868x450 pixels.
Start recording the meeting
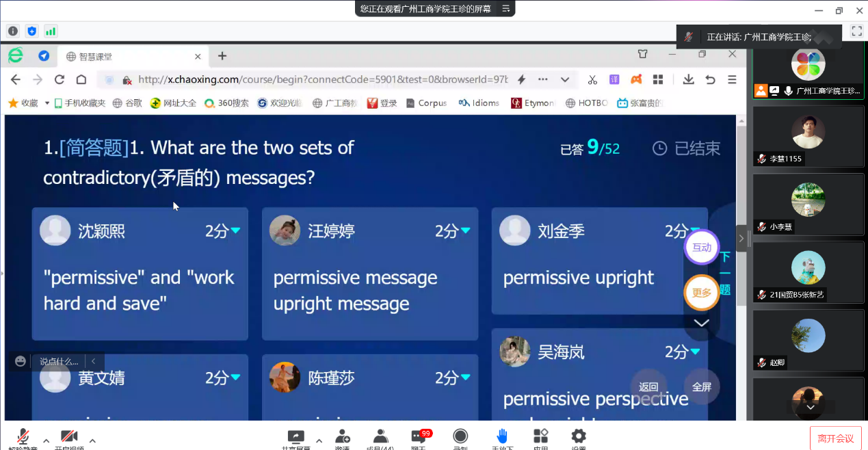(460, 438)
